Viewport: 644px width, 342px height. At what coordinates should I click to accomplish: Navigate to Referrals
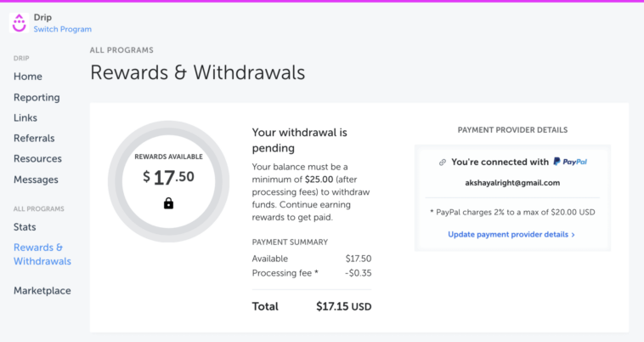click(x=34, y=138)
